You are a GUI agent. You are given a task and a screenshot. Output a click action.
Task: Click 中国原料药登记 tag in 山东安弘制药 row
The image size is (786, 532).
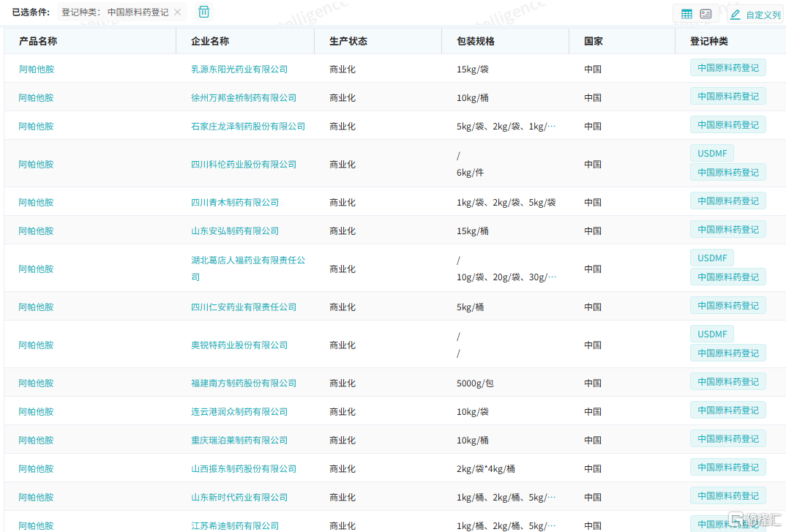point(728,230)
